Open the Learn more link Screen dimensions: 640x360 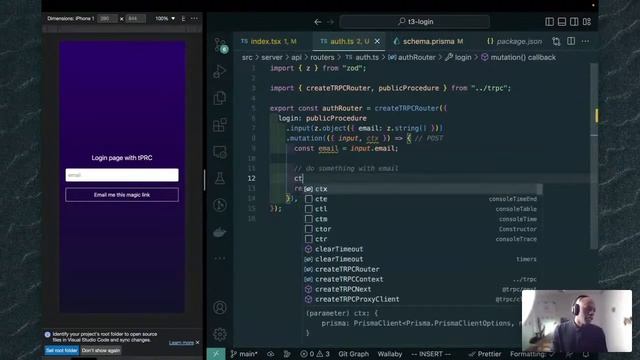point(181,342)
